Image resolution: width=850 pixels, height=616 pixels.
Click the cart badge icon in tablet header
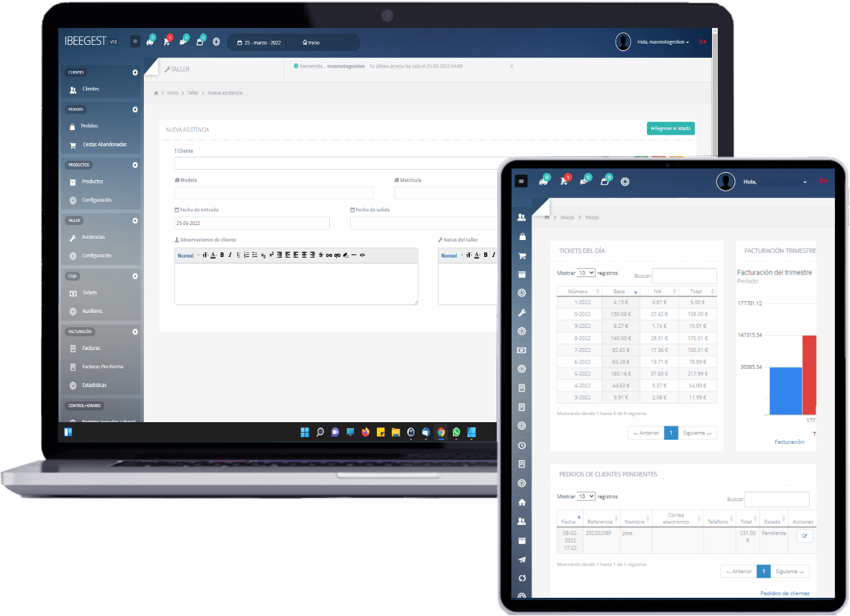click(564, 181)
